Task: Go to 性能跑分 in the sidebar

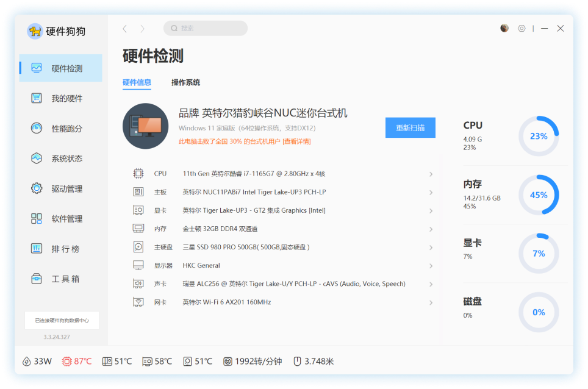Action: pyautogui.click(x=61, y=129)
